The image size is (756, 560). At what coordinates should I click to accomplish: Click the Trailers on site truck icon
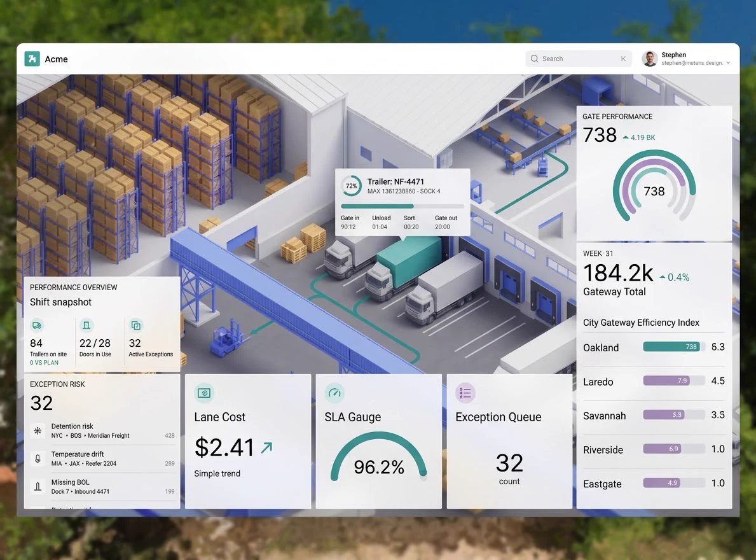click(37, 326)
